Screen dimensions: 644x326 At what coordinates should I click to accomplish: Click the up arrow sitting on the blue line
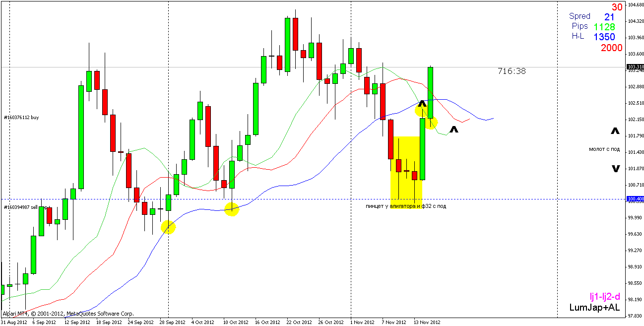coord(422,104)
